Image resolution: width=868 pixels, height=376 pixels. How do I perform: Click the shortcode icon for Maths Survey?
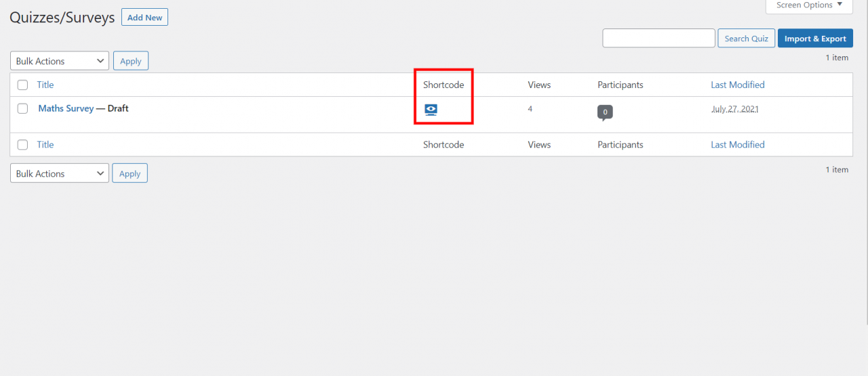click(431, 110)
